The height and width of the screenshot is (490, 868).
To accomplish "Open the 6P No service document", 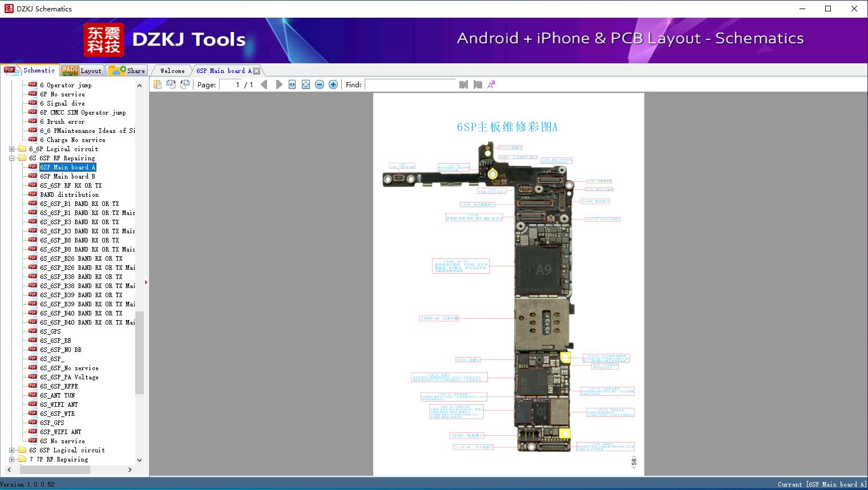I will [x=62, y=94].
